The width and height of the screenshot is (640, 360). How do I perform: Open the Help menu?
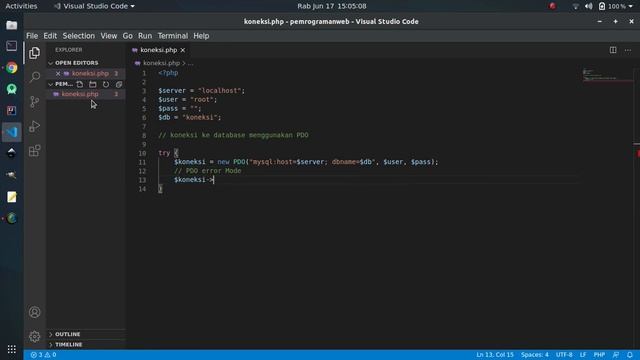tap(201, 36)
